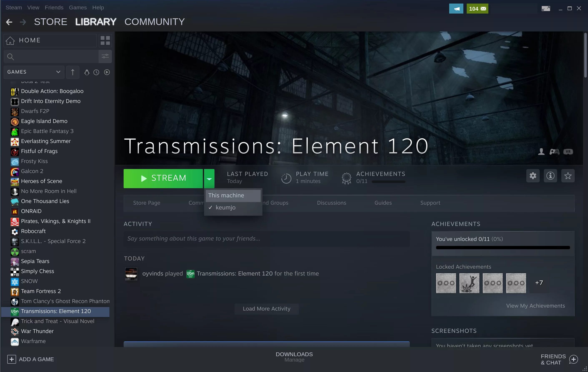
Task: Click the unlocked 0/11 progress bar
Action: (503, 248)
